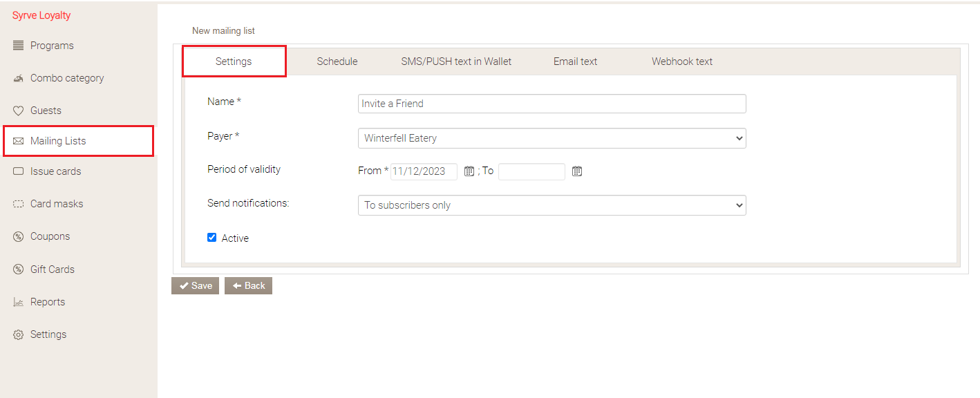Click the Coupons percent icon
The width and height of the screenshot is (980, 398).
pyautogui.click(x=19, y=236)
